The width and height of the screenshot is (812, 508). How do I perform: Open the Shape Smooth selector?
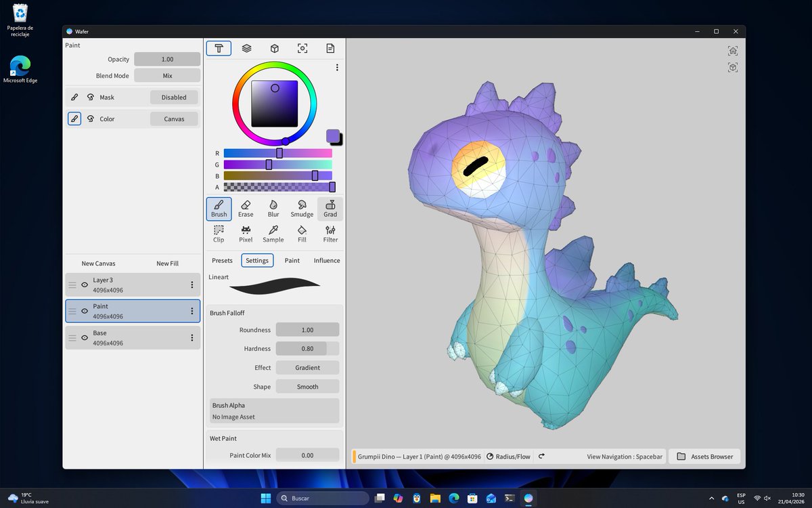(x=307, y=386)
